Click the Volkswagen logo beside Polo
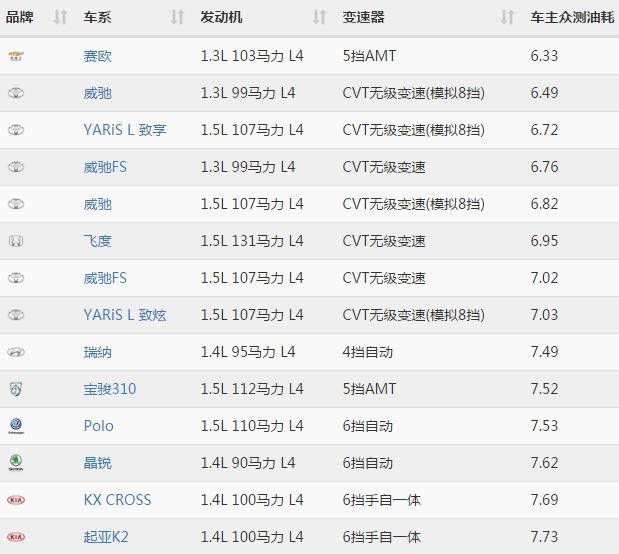Screen dimensions: 619x554 point(16,426)
